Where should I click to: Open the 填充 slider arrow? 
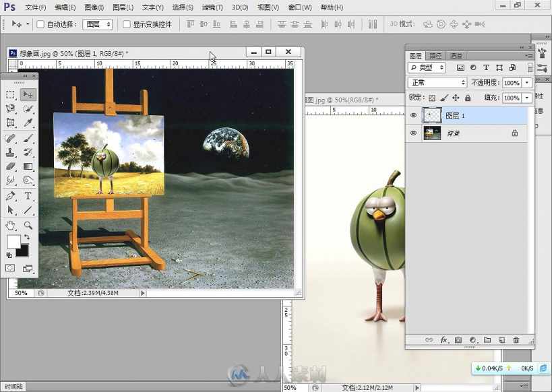pos(527,98)
